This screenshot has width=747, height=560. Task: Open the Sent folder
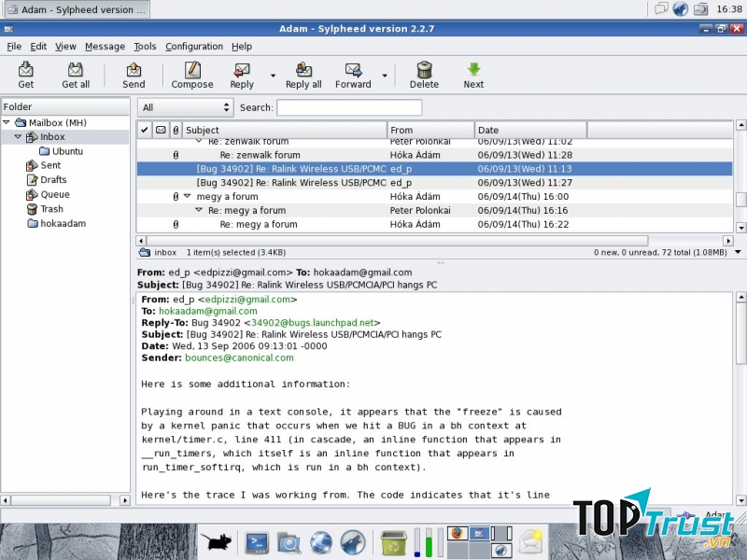50,165
